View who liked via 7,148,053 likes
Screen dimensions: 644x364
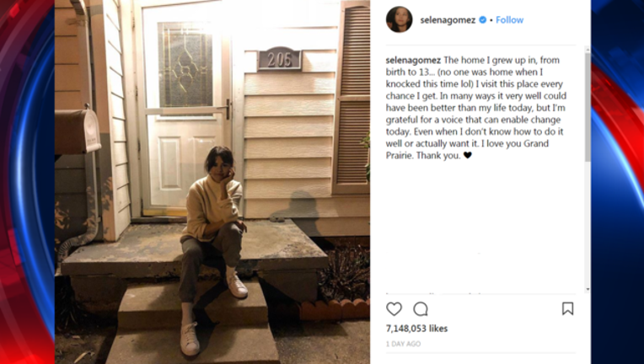tap(416, 329)
